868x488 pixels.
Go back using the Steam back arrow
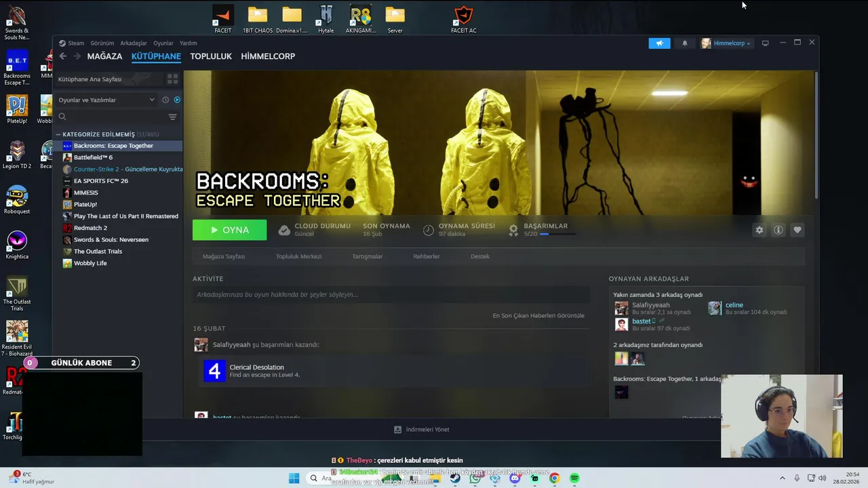(63, 56)
